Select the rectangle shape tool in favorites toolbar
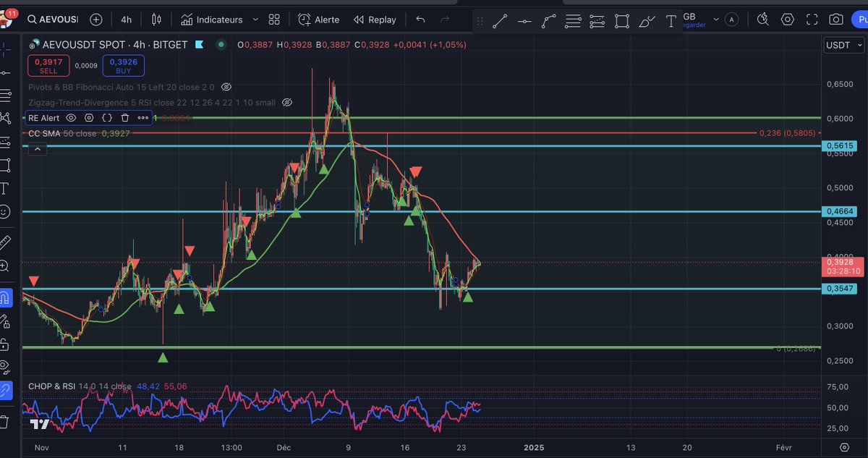This screenshot has width=868, height=458. [622, 22]
